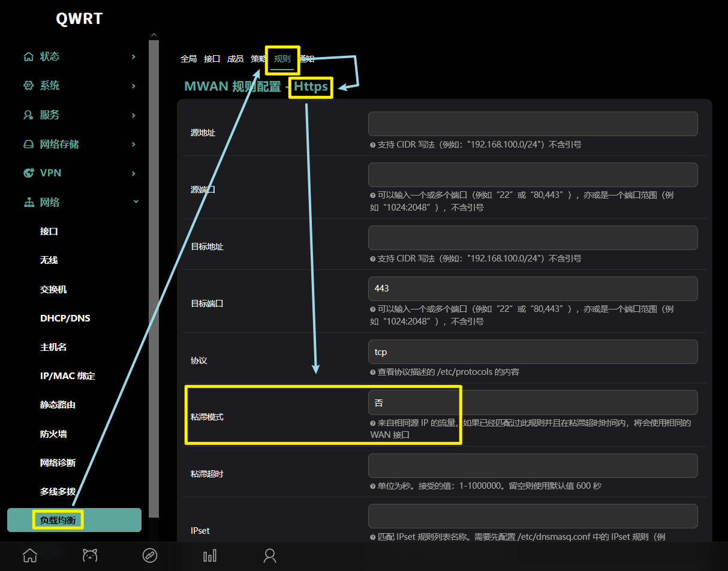
Task: Open 防火墙 in the sidebar
Action: (x=53, y=434)
